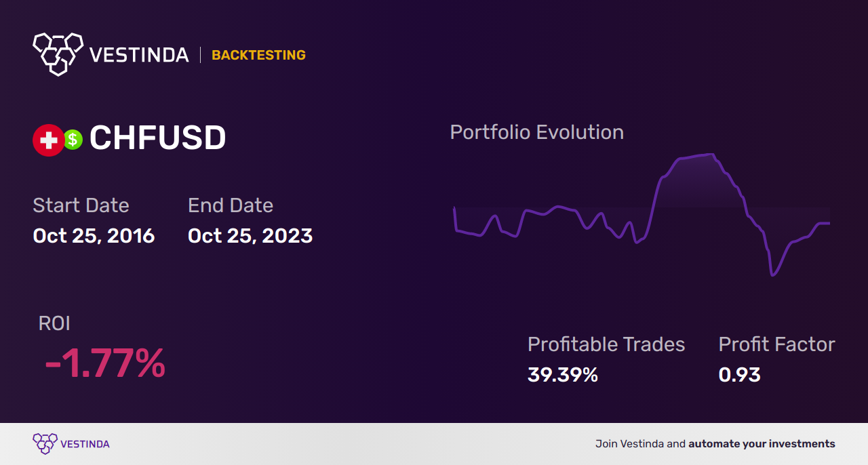Screen dimensions: 868x465
Task: Click the End Date label
Action: (231, 205)
